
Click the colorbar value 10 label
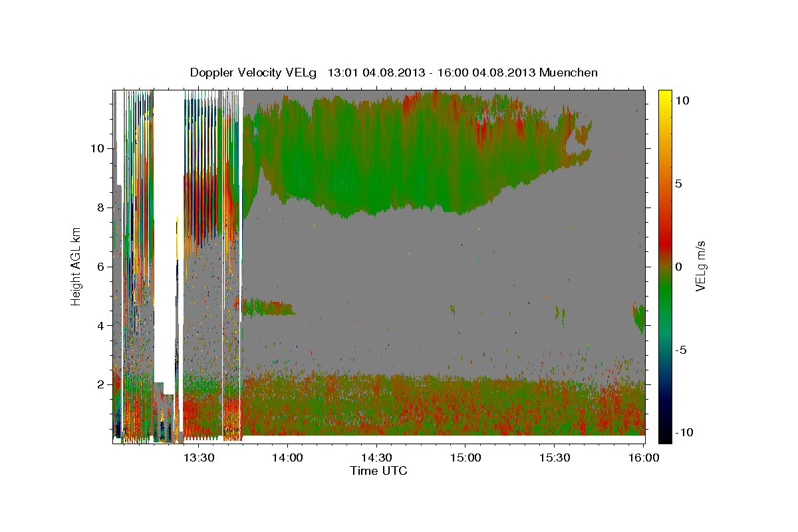(682, 100)
